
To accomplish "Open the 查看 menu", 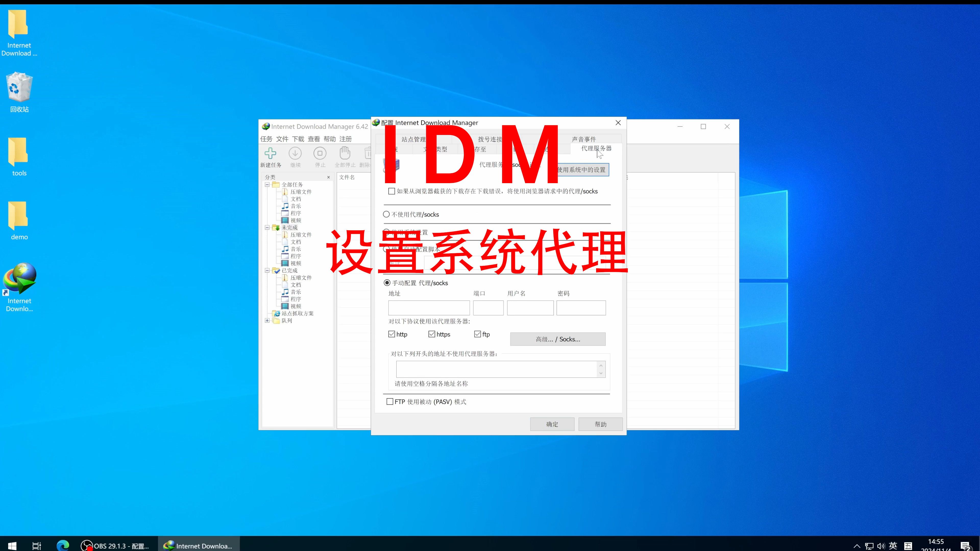I will click(314, 139).
